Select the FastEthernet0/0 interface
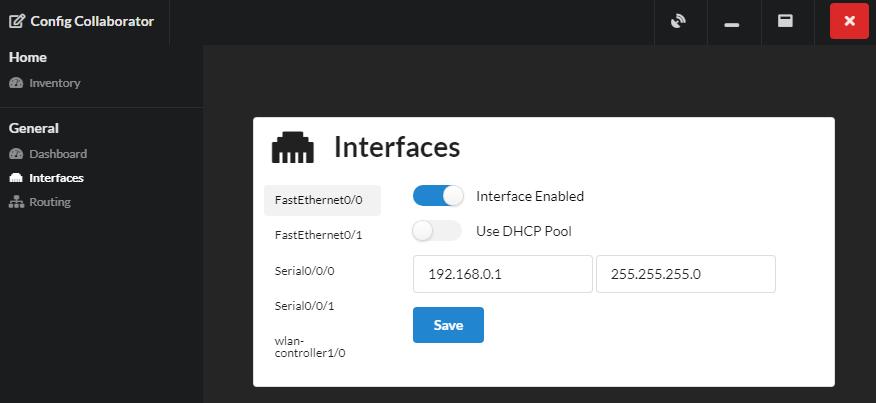The image size is (876, 403). [322, 200]
